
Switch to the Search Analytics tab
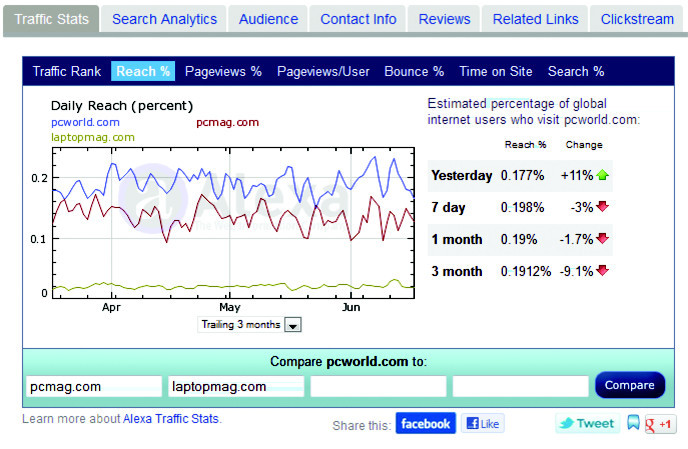coord(164,19)
